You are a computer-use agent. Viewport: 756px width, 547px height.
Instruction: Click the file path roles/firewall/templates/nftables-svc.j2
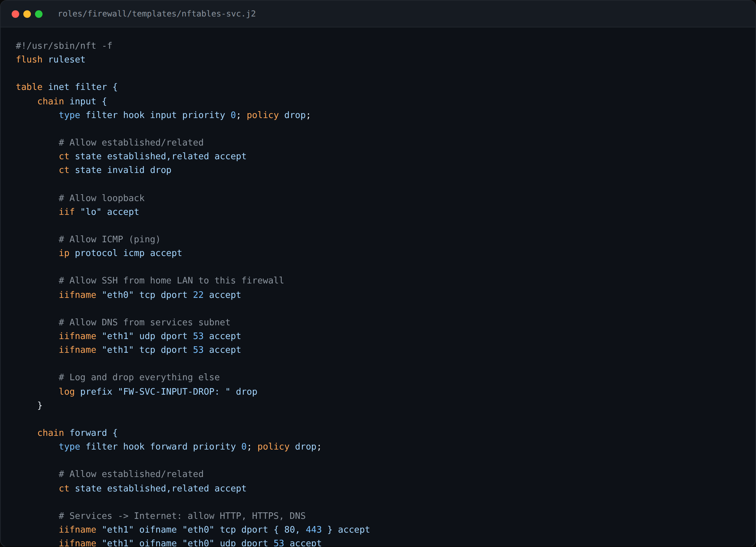coord(157,14)
